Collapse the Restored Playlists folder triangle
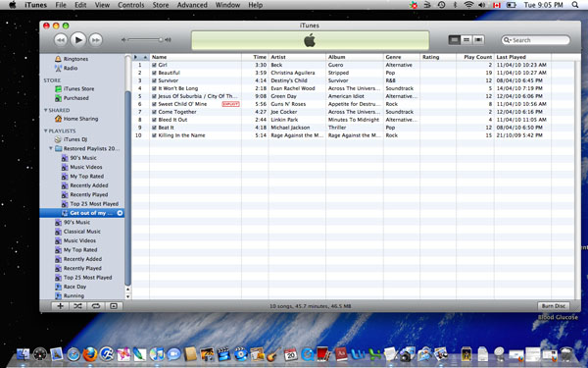 tap(51, 149)
